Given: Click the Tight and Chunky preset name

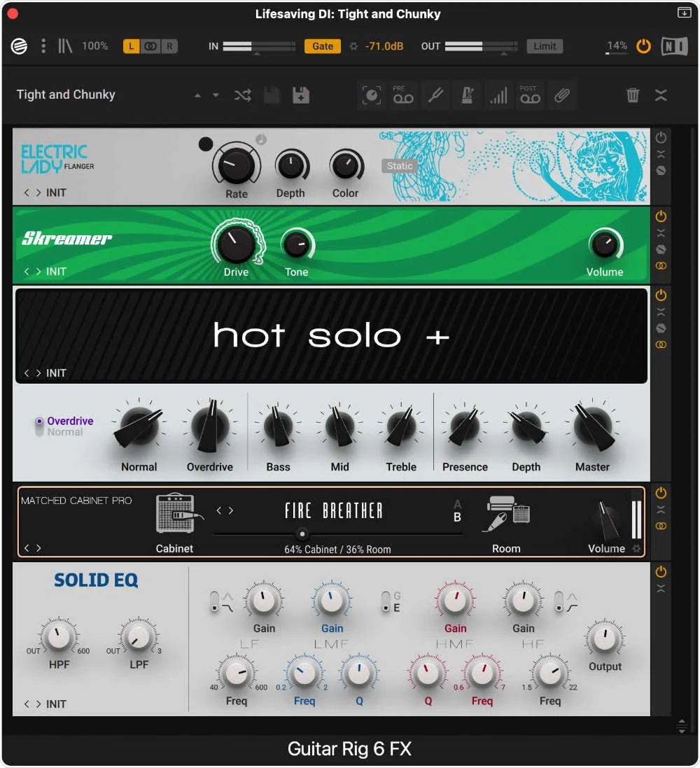Looking at the screenshot, I should click(66, 95).
